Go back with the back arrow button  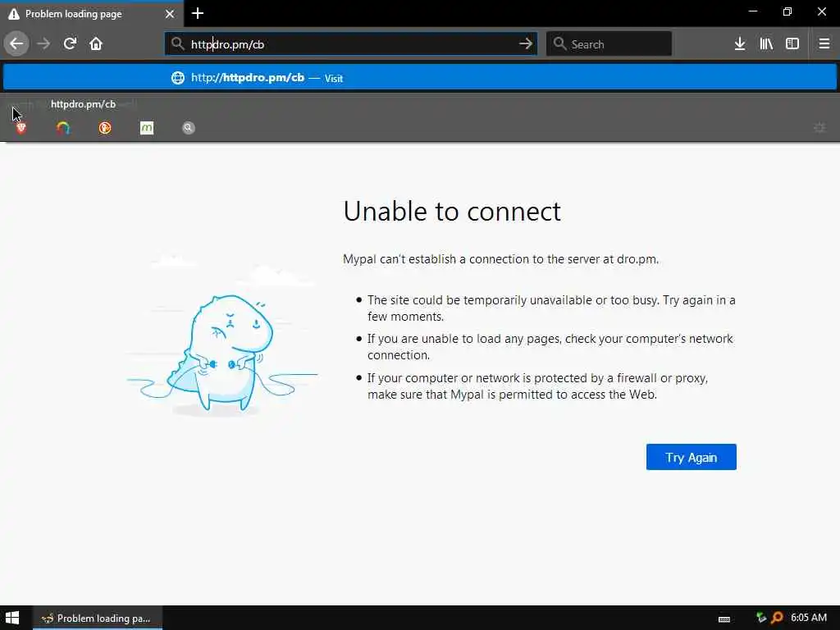[16, 43]
